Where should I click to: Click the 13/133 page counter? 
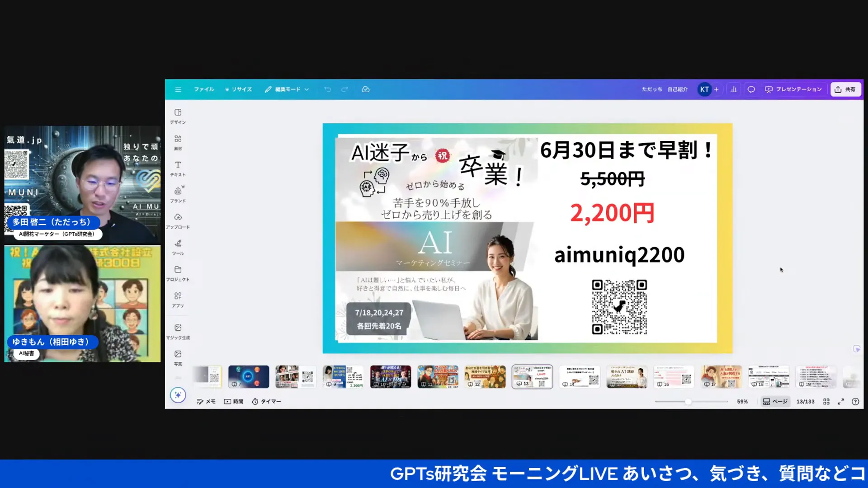(x=805, y=401)
